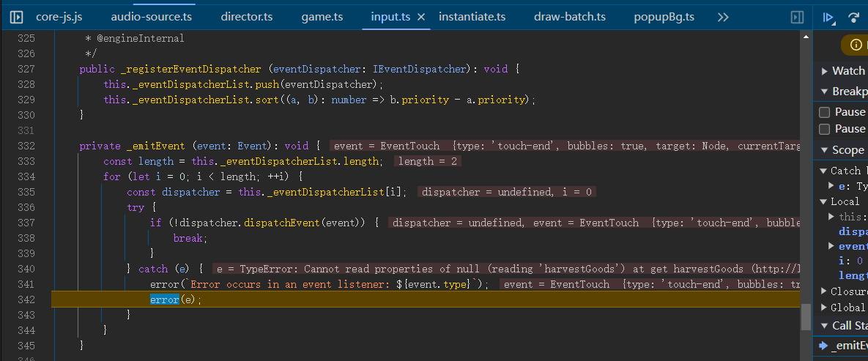Set breakpoint on line 332
The image size is (868, 361).
[26, 146]
